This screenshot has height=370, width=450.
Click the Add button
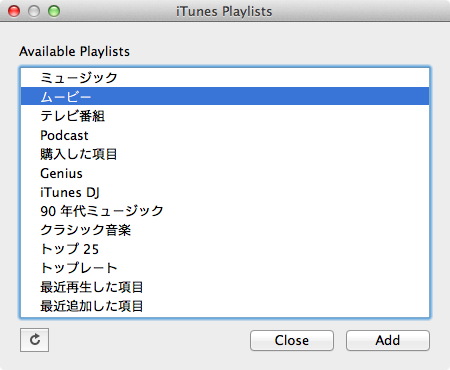tap(388, 340)
